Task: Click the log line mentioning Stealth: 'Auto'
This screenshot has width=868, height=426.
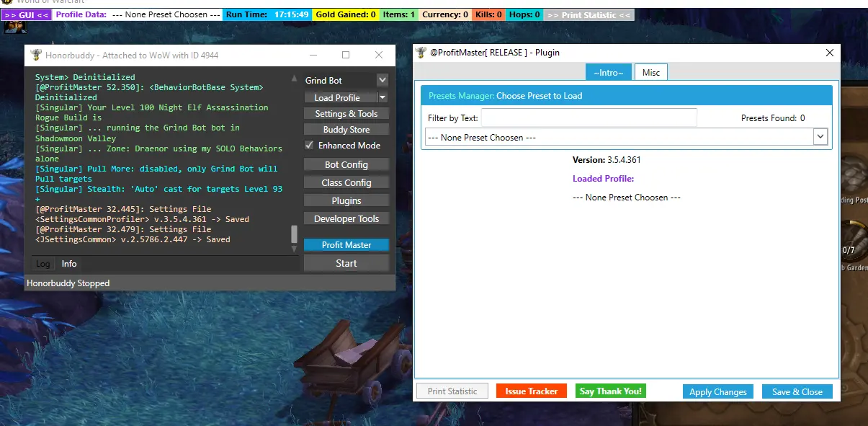Action: coord(158,194)
